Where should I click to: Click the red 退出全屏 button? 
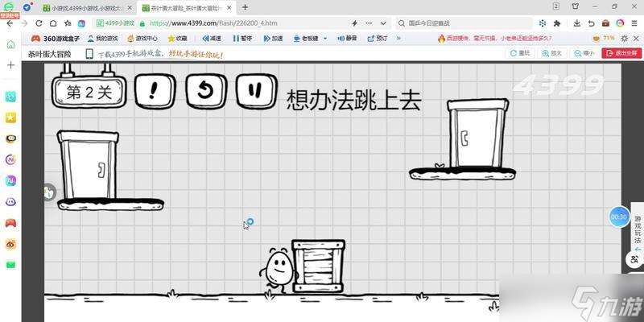tap(621, 53)
